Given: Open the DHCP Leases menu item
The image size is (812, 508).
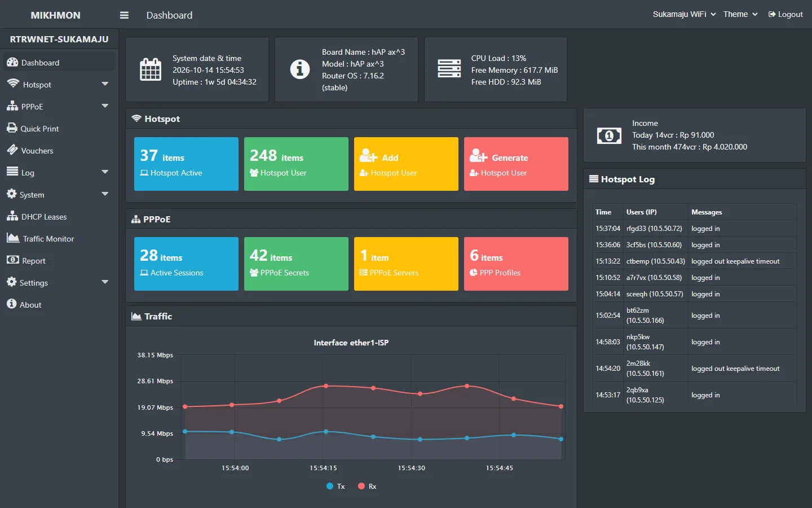Looking at the screenshot, I should [x=59, y=216].
